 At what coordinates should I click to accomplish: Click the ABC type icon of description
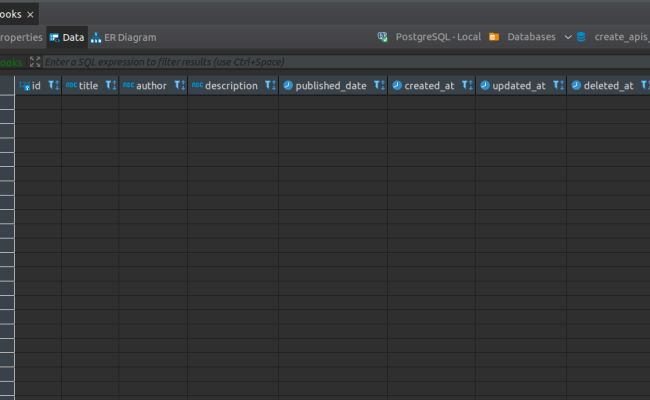[x=197, y=85]
